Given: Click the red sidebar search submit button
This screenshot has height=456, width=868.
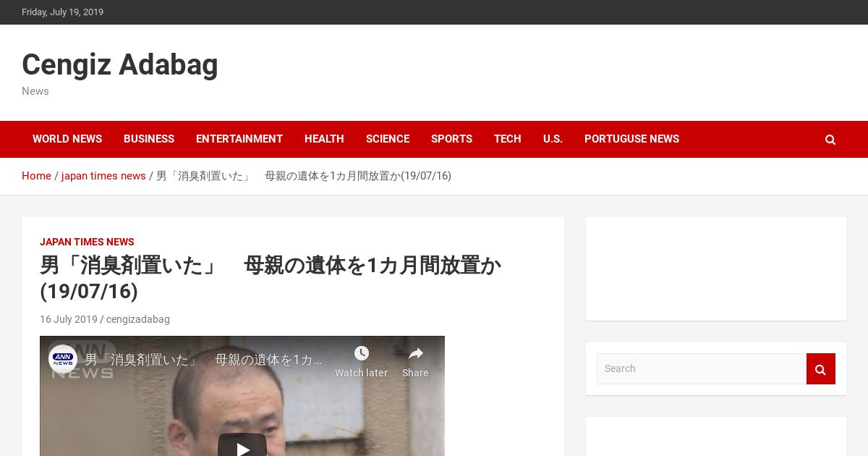Looking at the screenshot, I should [821, 369].
